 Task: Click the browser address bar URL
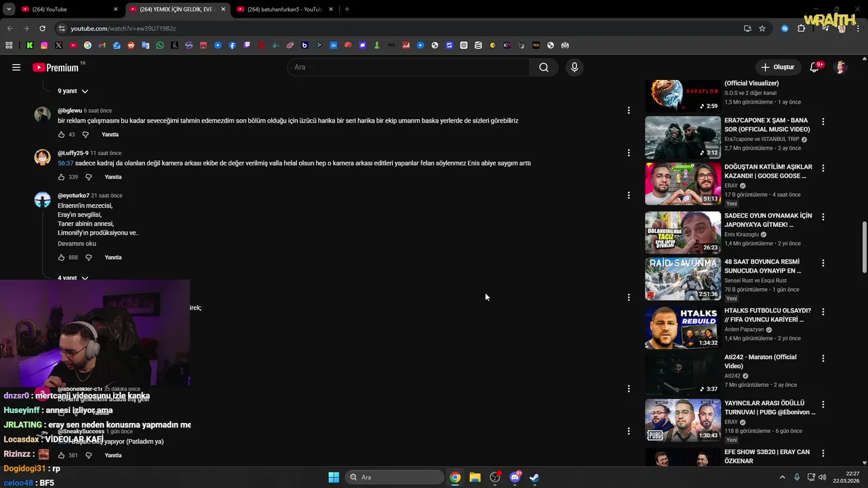123,28
